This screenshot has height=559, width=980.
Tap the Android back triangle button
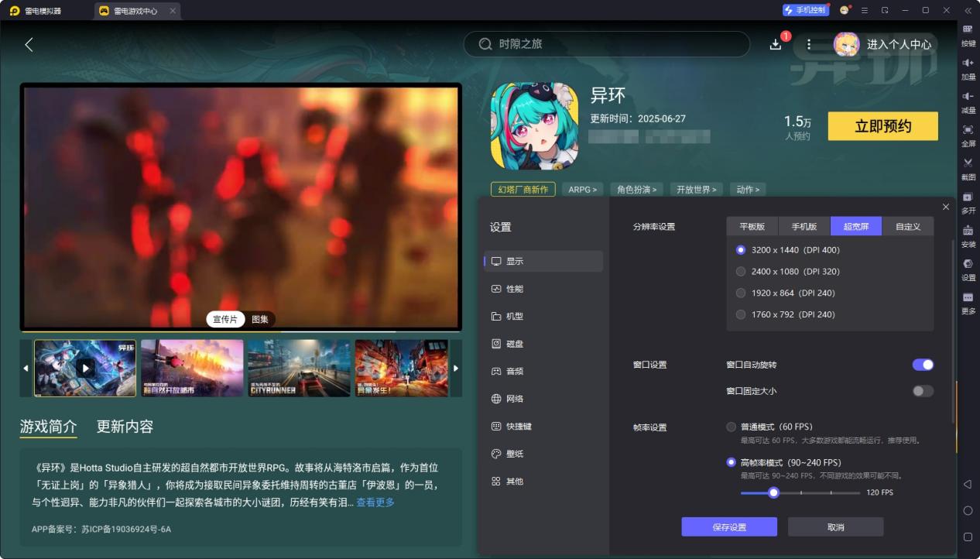tap(968, 485)
